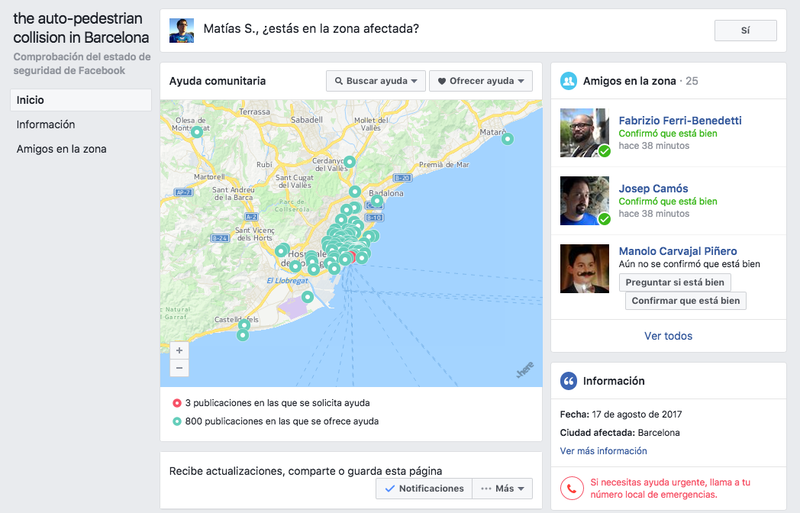
Task: Click the green check badge on Josep's photo
Action: 605,219
